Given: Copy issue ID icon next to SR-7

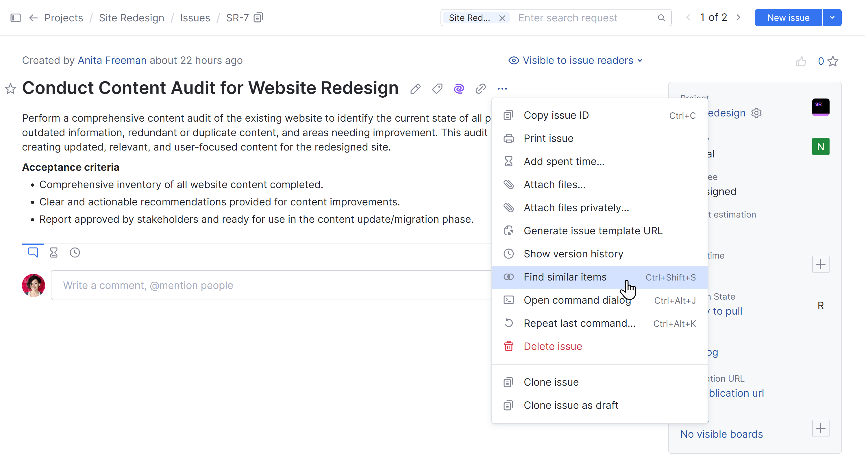Looking at the screenshot, I should [x=258, y=18].
